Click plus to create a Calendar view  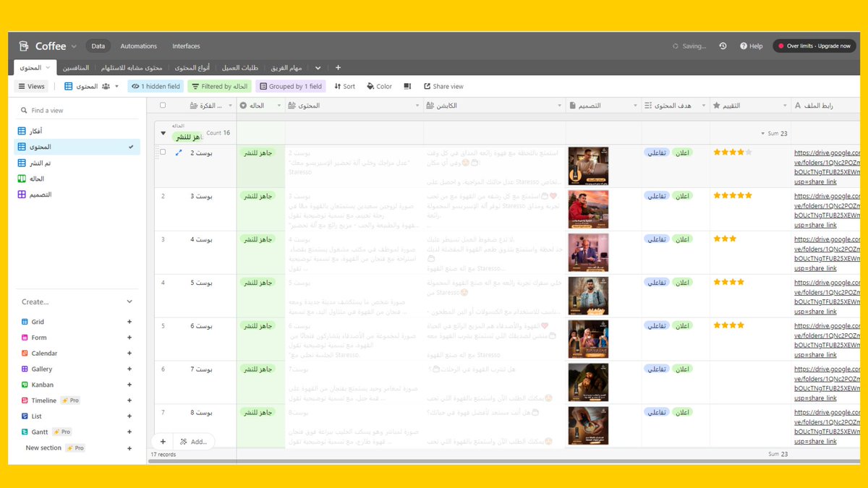coord(129,354)
